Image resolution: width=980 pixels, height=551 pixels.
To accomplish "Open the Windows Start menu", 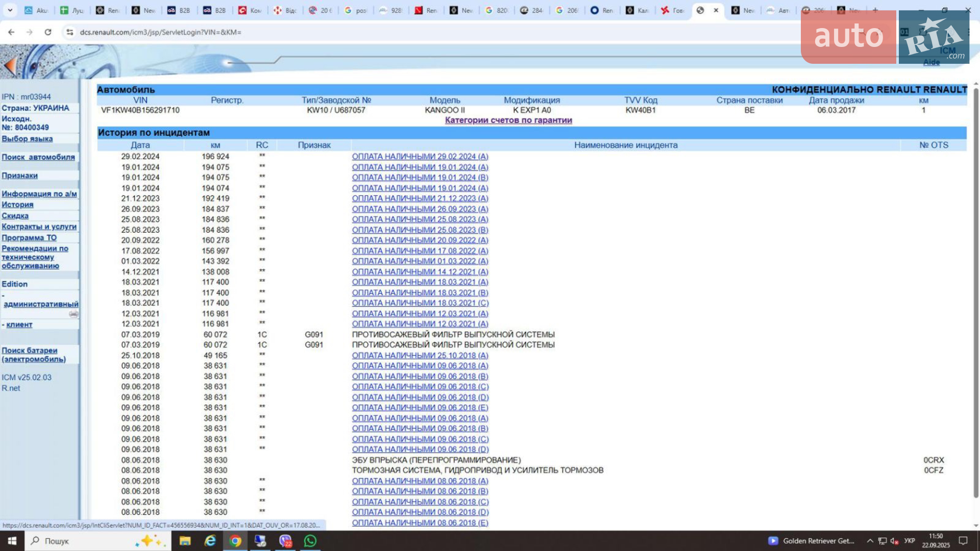I will coord(12,541).
